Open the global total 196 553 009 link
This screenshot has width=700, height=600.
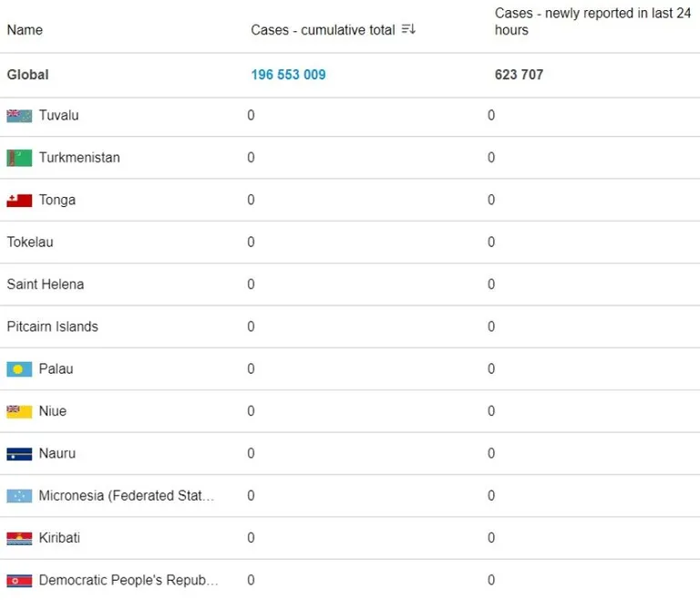pyautogui.click(x=288, y=75)
